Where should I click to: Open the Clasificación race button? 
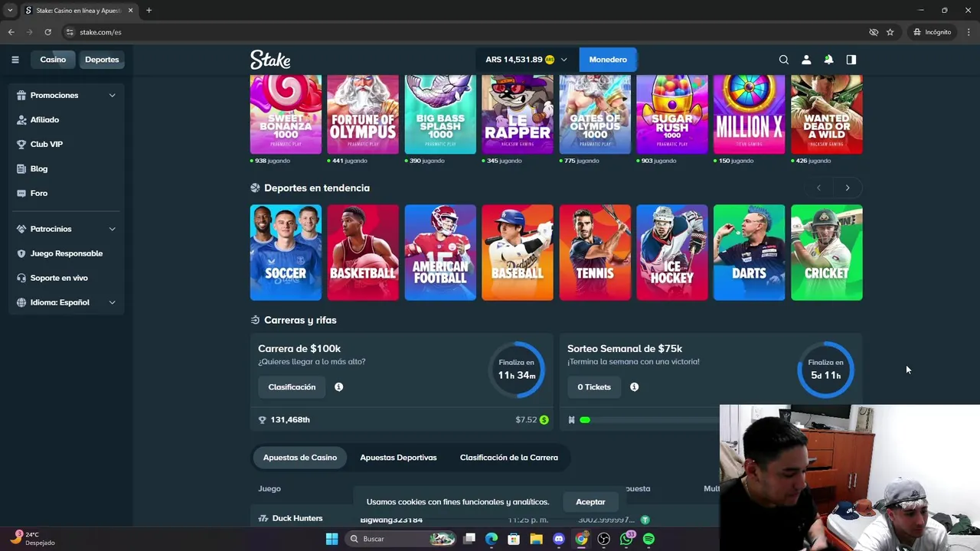click(292, 387)
